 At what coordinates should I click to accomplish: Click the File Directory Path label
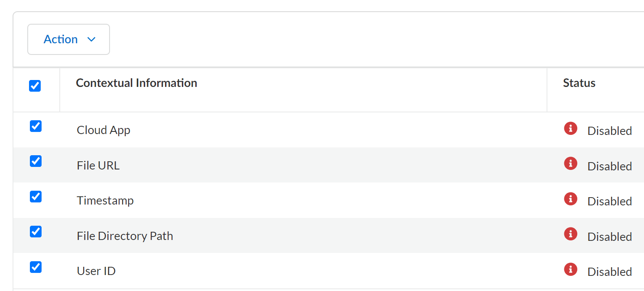(x=125, y=236)
